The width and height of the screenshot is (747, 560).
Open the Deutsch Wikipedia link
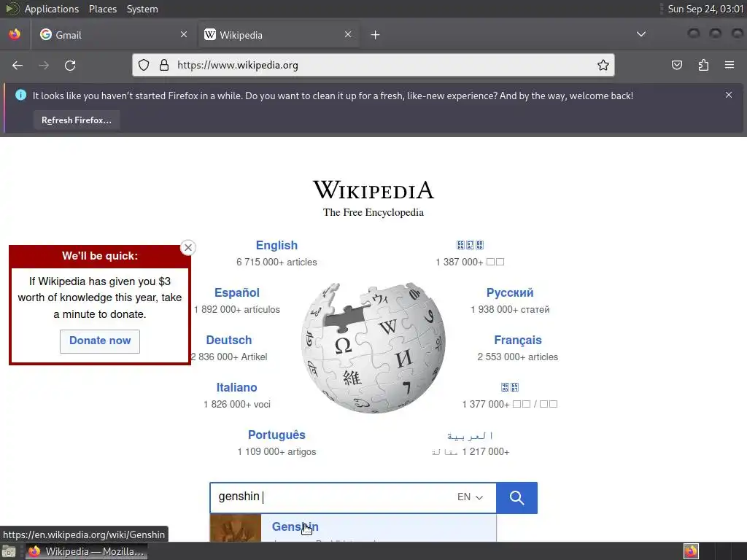point(228,341)
